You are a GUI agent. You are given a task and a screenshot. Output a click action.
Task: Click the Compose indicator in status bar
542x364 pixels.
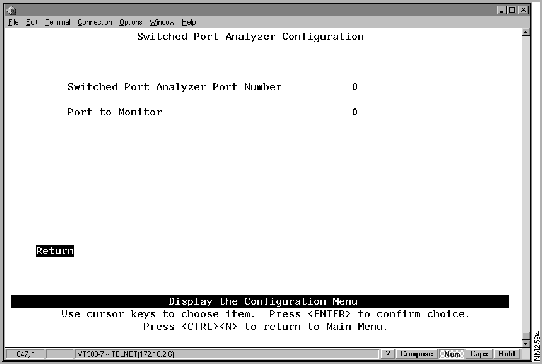coord(416,354)
